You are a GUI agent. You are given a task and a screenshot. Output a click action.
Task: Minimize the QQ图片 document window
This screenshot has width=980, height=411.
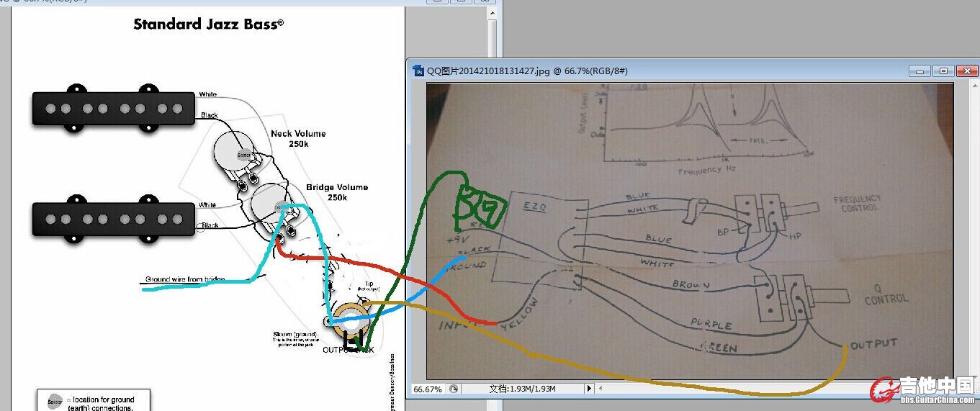(x=920, y=71)
